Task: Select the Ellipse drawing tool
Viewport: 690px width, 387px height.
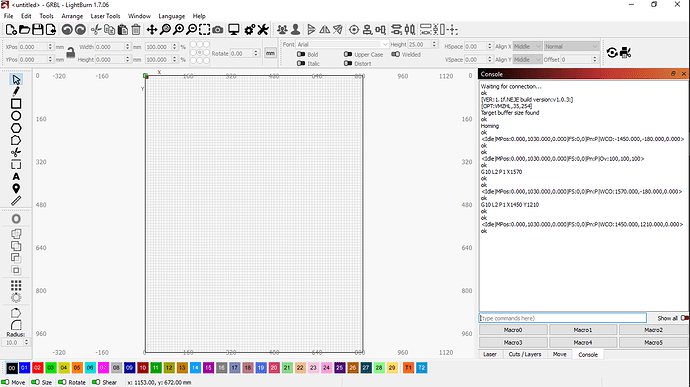Action: coord(16,116)
